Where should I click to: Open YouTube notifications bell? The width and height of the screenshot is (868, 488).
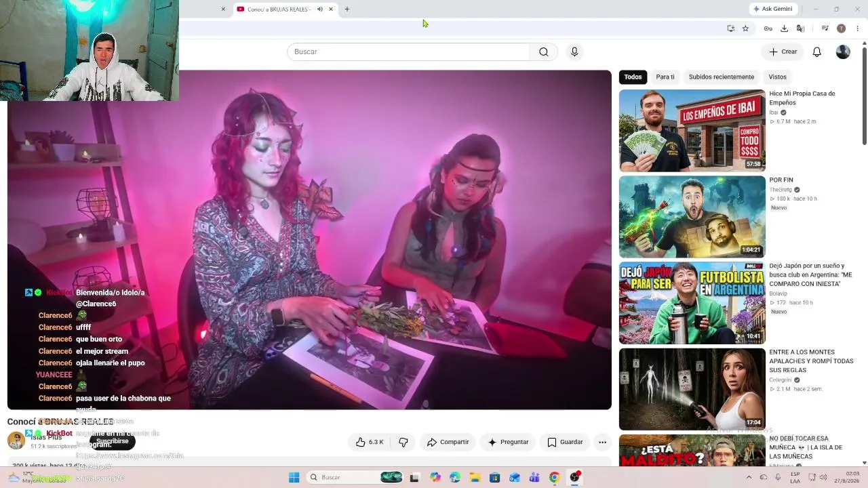point(817,52)
